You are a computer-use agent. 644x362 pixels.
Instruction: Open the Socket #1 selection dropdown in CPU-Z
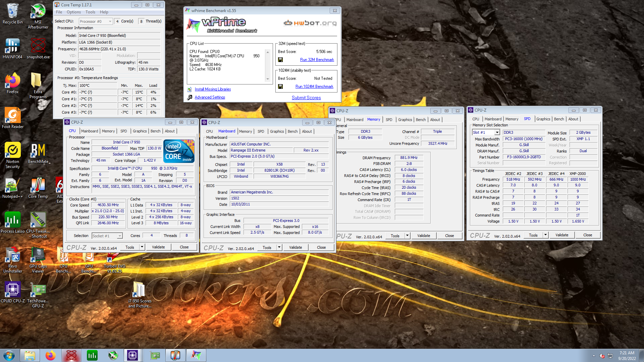107,236
